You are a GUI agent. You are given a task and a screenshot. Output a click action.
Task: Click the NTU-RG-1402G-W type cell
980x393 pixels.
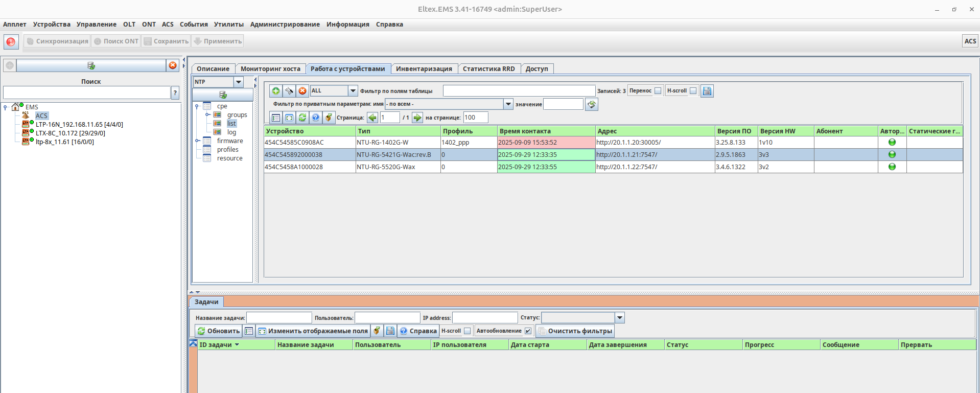coord(398,143)
